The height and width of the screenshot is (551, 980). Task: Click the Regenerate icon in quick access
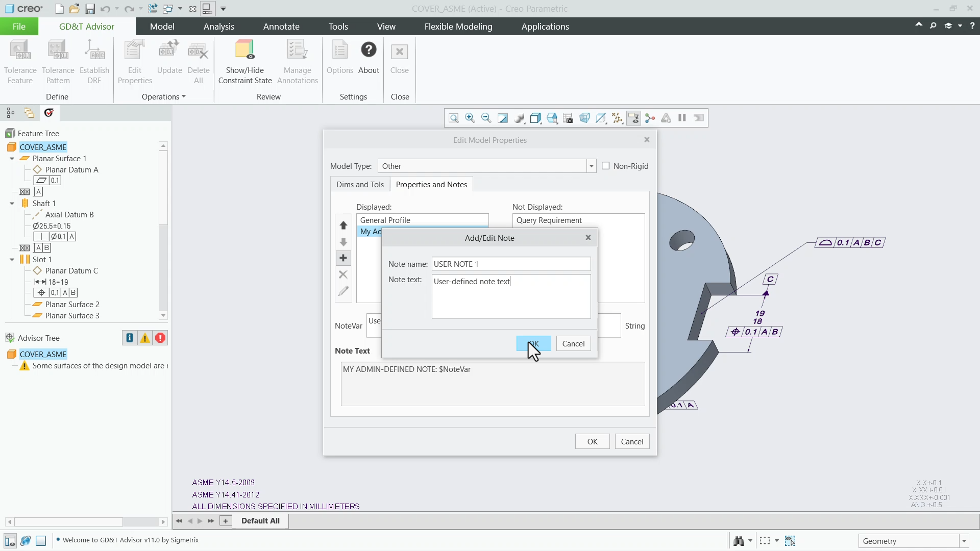[152, 9]
